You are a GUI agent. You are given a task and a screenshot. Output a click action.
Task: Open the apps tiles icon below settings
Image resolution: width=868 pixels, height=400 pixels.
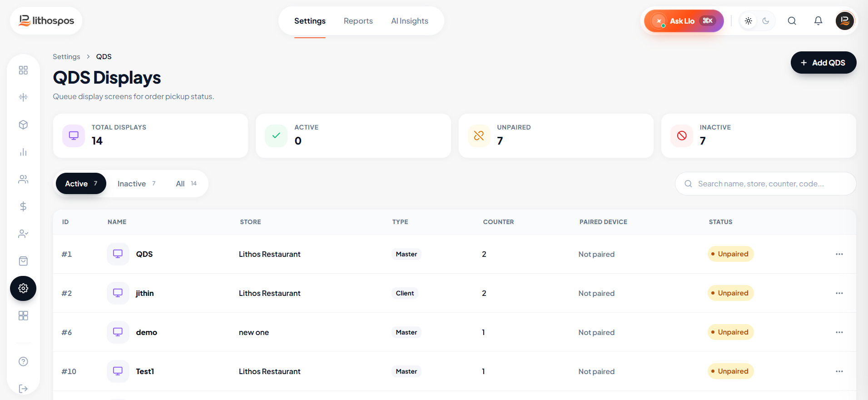[23, 315]
